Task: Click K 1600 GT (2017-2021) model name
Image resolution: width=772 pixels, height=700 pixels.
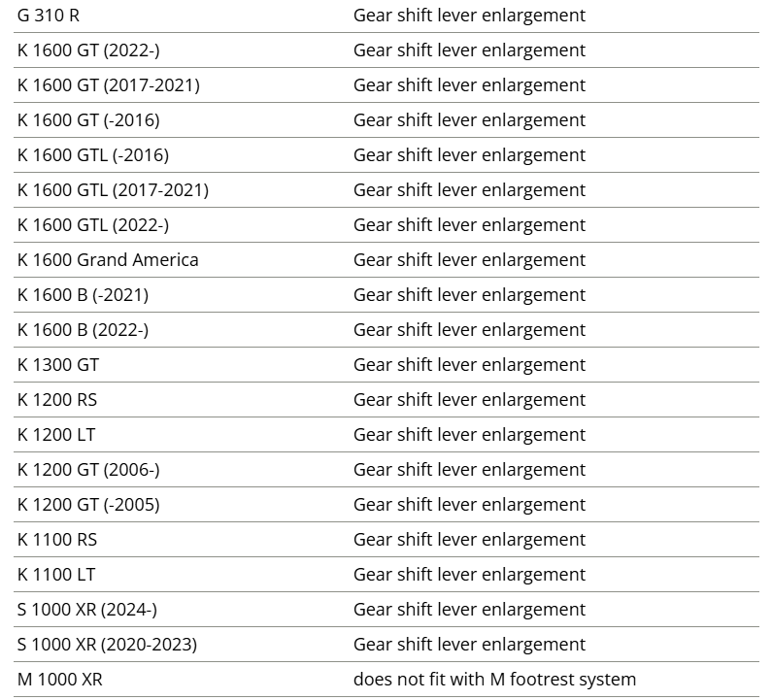Action: coord(108,85)
